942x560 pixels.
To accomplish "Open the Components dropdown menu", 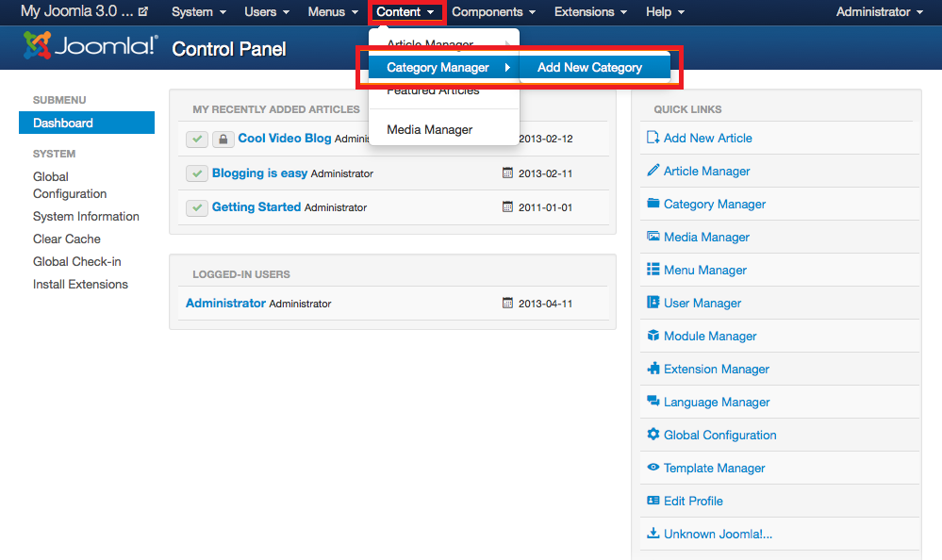I will [493, 12].
